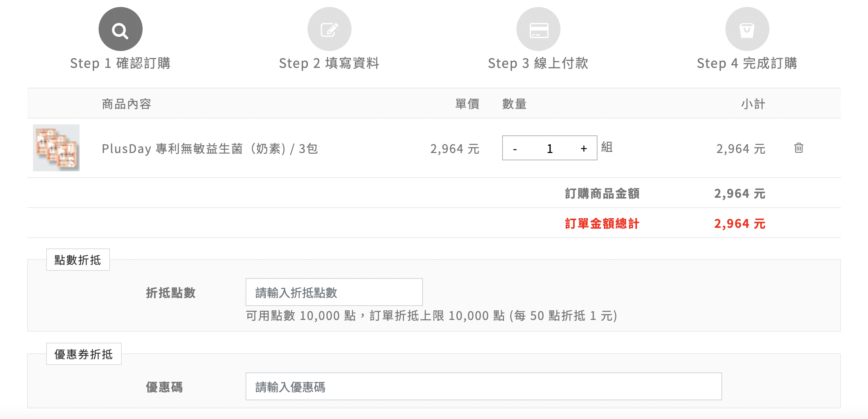
Task: Click the Step 4 完成訂購 label
Action: [x=747, y=63]
